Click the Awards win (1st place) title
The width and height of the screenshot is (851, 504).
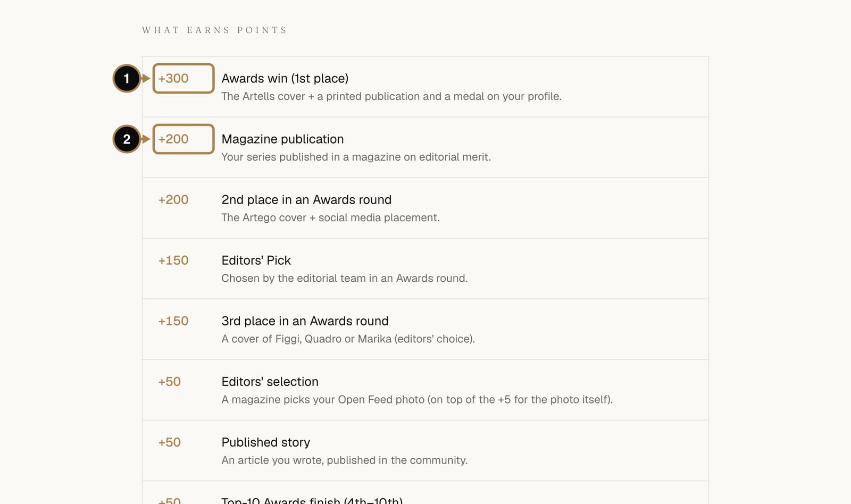click(285, 79)
